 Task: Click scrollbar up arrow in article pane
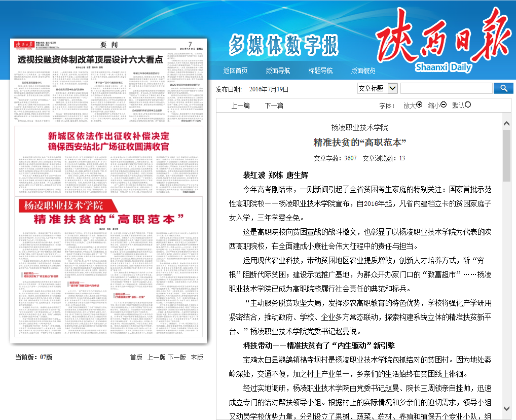[506, 124]
